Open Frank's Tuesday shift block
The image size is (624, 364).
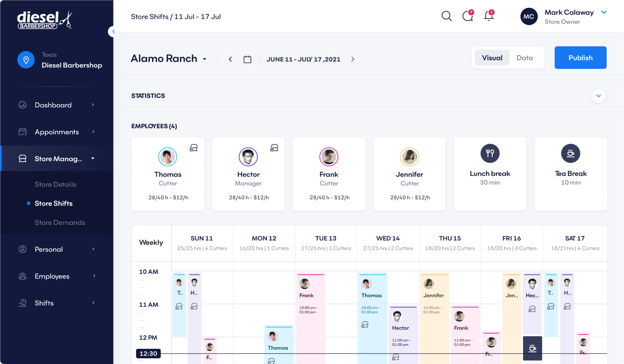tap(311, 318)
